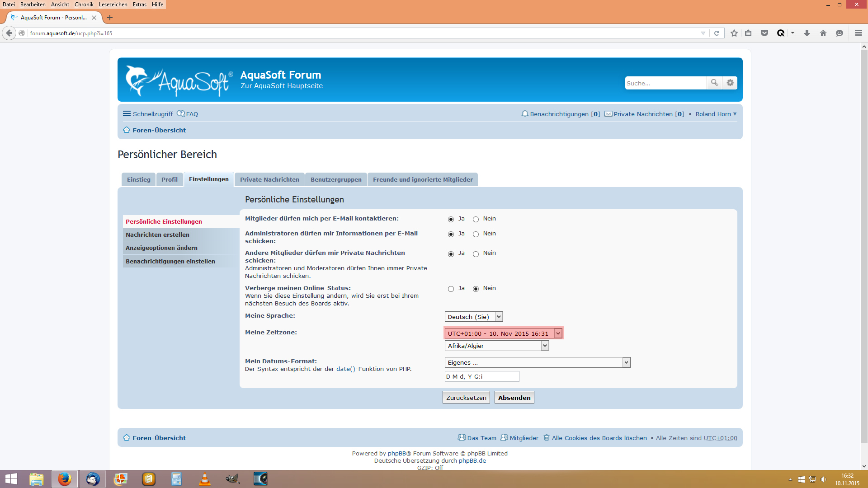The width and height of the screenshot is (868, 488).
Task: Switch to the Profil tab
Action: (170, 179)
